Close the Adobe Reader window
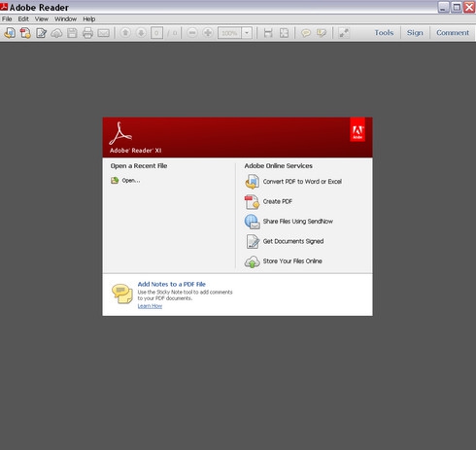This screenshot has height=450, width=476. coord(469,7)
